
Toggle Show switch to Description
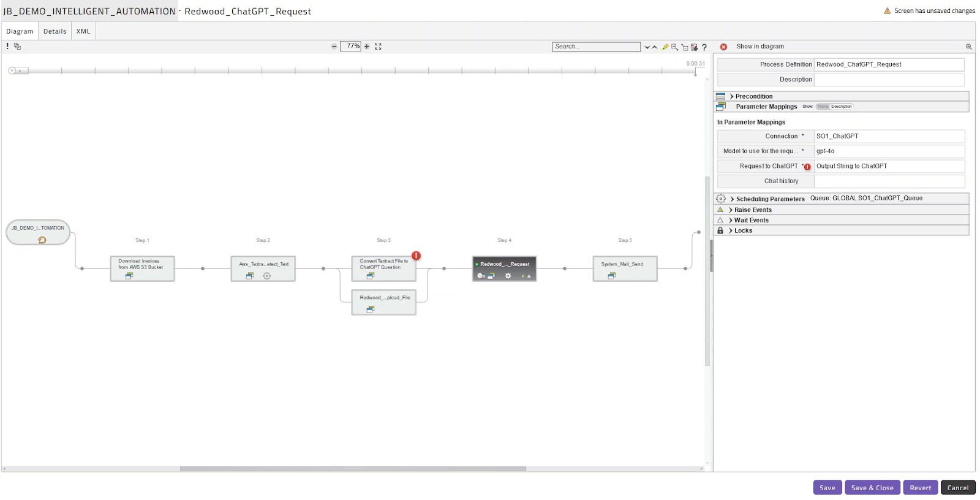pyautogui.click(x=842, y=107)
